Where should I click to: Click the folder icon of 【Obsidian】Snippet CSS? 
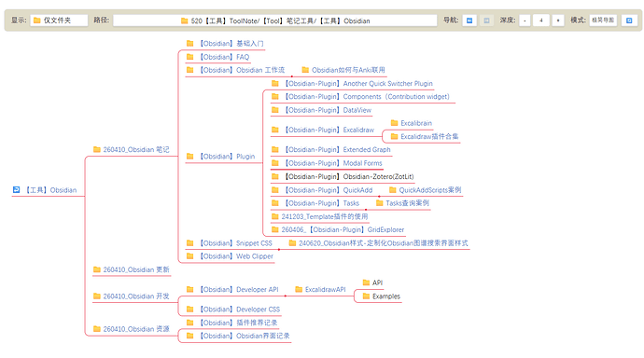(x=189, y=242)
